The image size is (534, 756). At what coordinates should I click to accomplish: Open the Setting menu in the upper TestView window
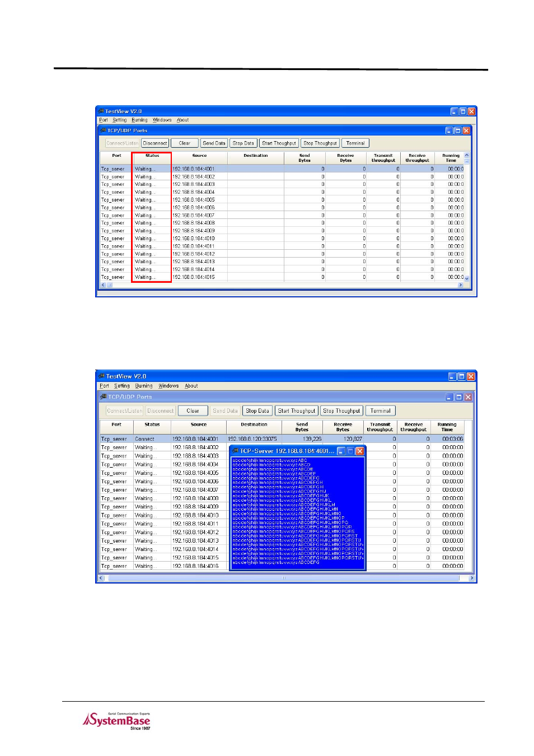(120, 120)
